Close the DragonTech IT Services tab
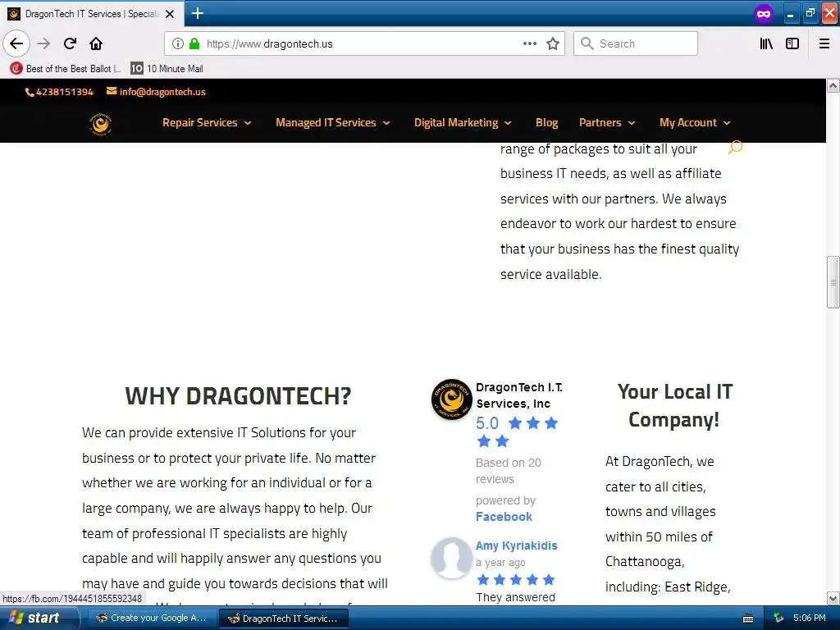The height and width of the screenshot is (630, 840). (x=170, y=14)
